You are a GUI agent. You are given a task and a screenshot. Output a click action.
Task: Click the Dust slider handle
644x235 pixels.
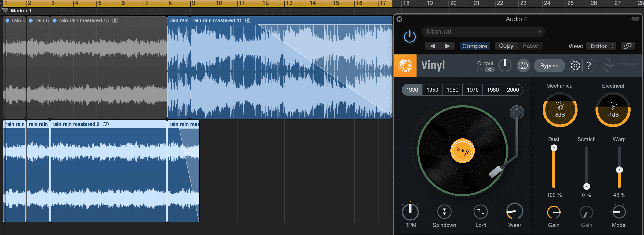(554, 148)
